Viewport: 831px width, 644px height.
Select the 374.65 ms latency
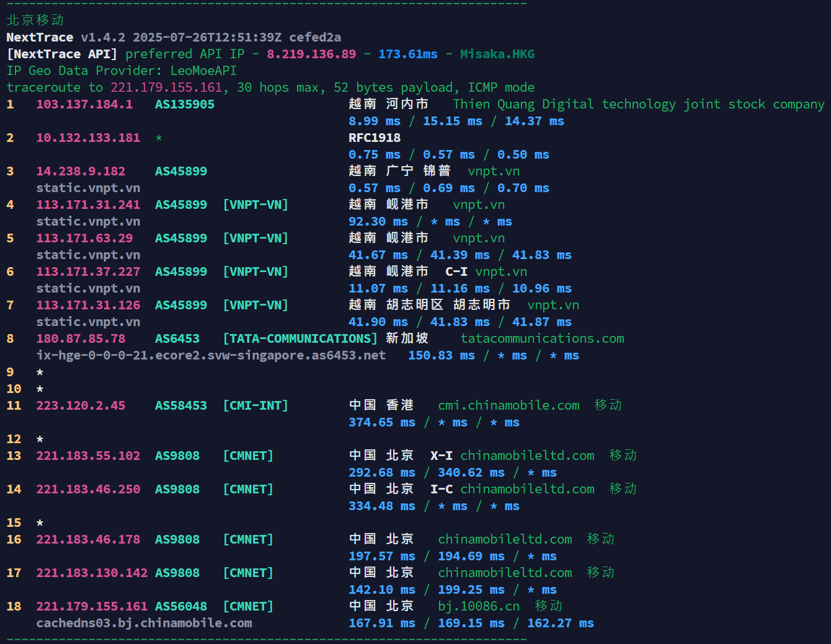tap(382, 422)
